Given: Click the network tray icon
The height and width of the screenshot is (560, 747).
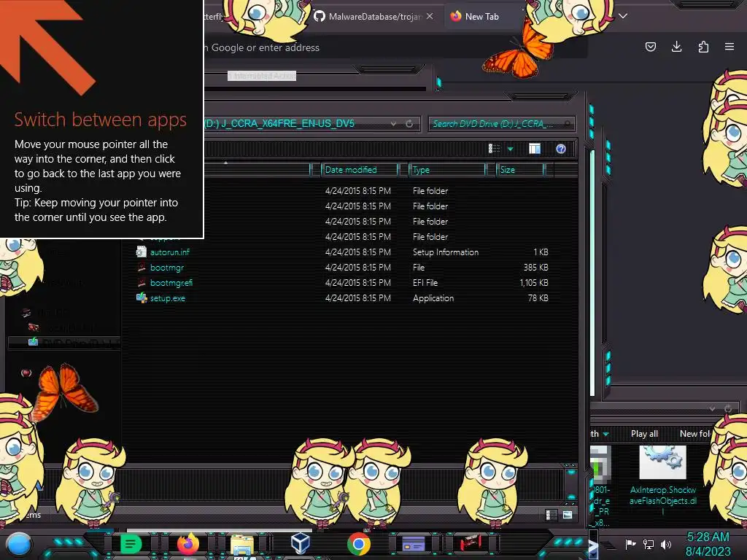Looking at the screenshot, I should [x=649, y=544].
